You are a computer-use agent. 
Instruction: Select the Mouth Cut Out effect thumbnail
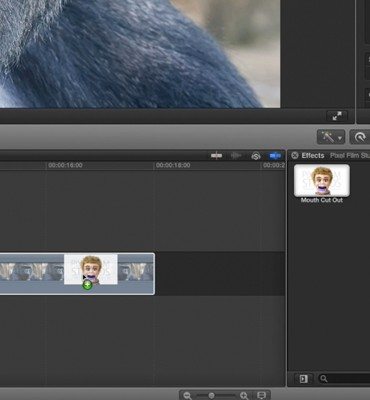click(x=322, y=180)
